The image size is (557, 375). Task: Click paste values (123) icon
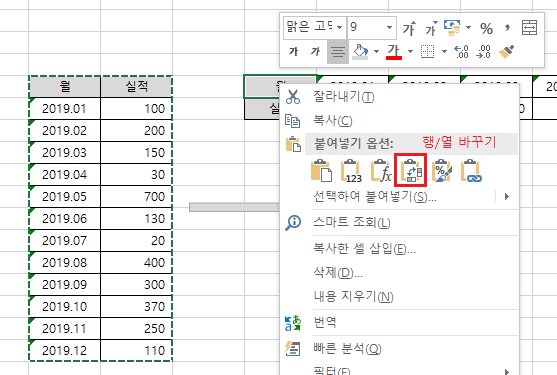pyautogui.click(x=352, y=171)
